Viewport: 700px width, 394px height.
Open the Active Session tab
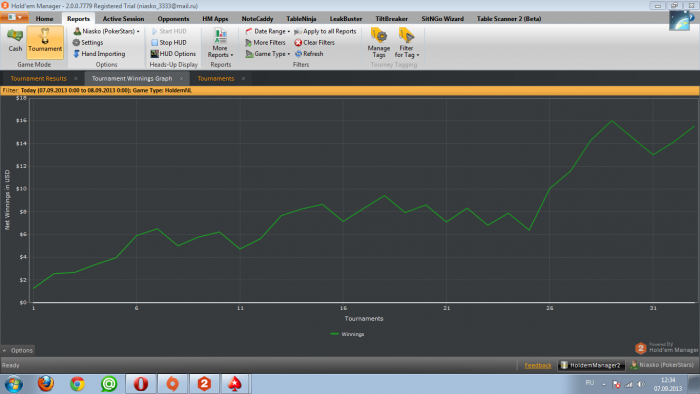(x=123, y=19)
